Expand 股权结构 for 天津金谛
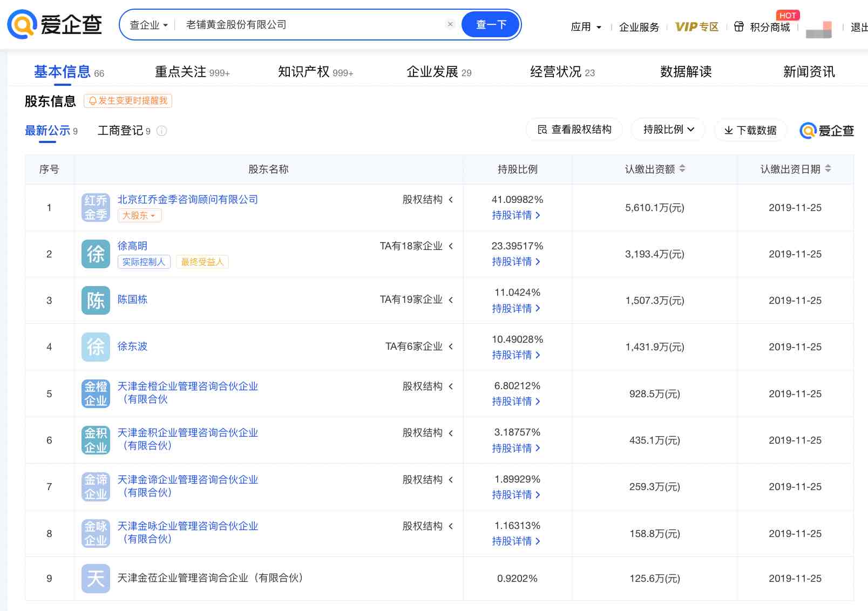 (x=428, y=480)
